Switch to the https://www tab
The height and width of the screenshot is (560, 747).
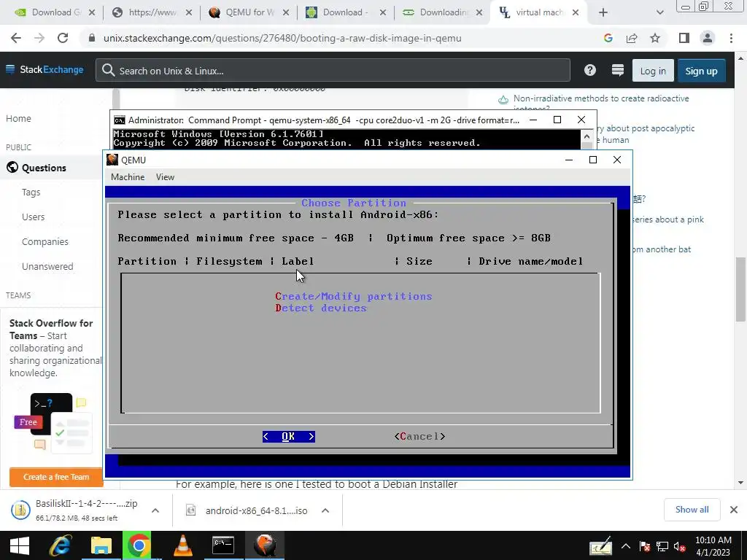click(152, 12)
